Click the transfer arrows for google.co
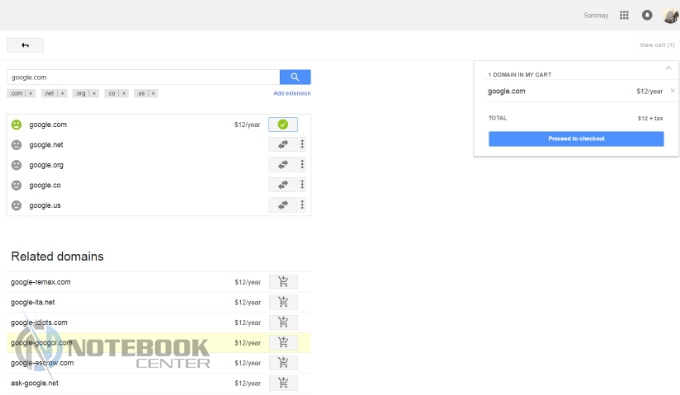The image size is (680, 395). coord(283,185)
